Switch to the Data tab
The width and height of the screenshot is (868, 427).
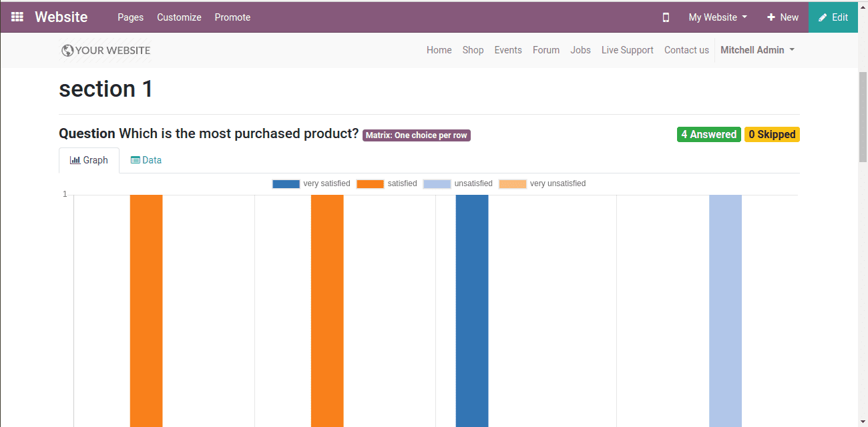[x=146, y=160]
